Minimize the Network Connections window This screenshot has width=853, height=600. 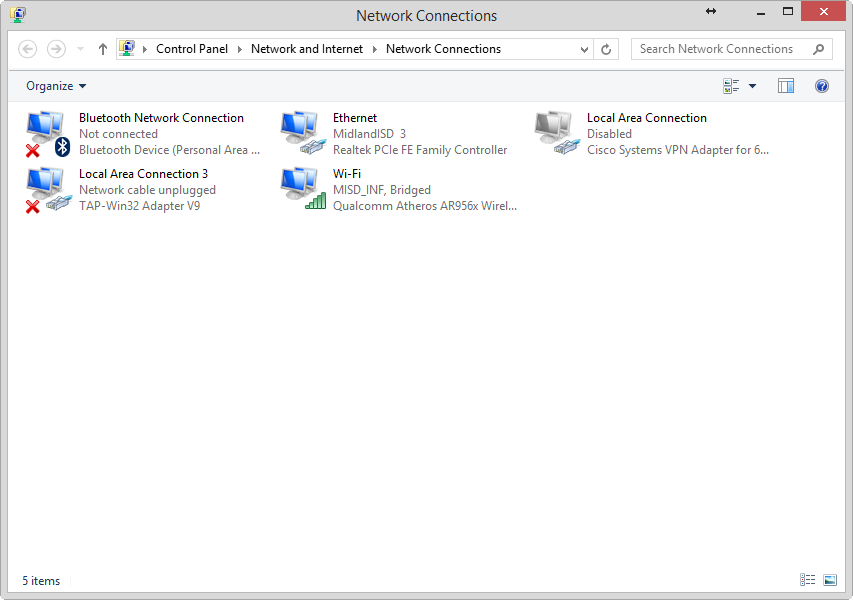(761, 12)
